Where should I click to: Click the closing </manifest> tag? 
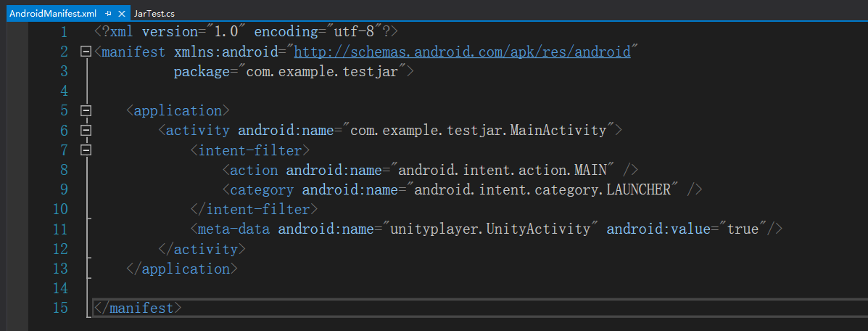tap(138, 308)
